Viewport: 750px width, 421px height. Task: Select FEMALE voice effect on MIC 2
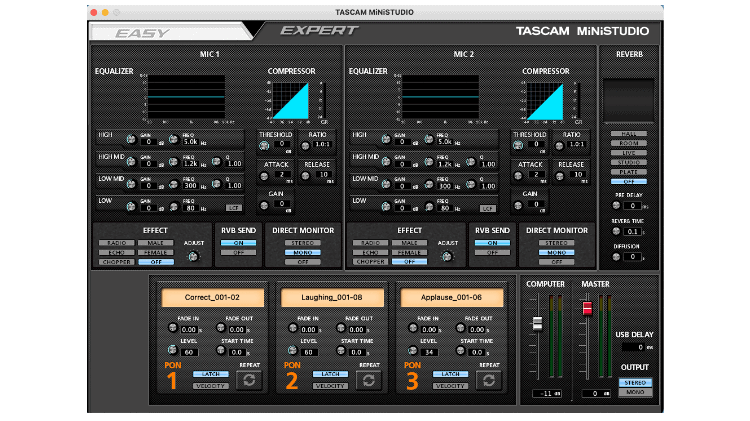tap(409, 253)
